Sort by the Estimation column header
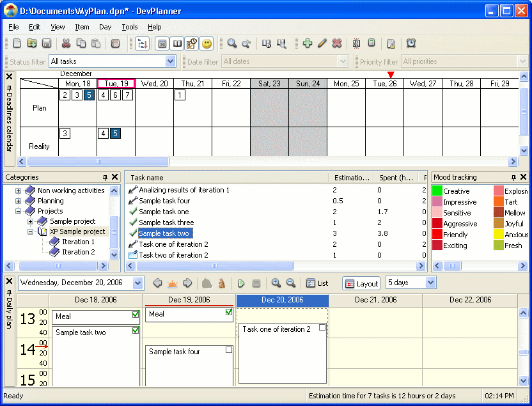This screenshot has height=406, width=532. (x=351, y=178)
